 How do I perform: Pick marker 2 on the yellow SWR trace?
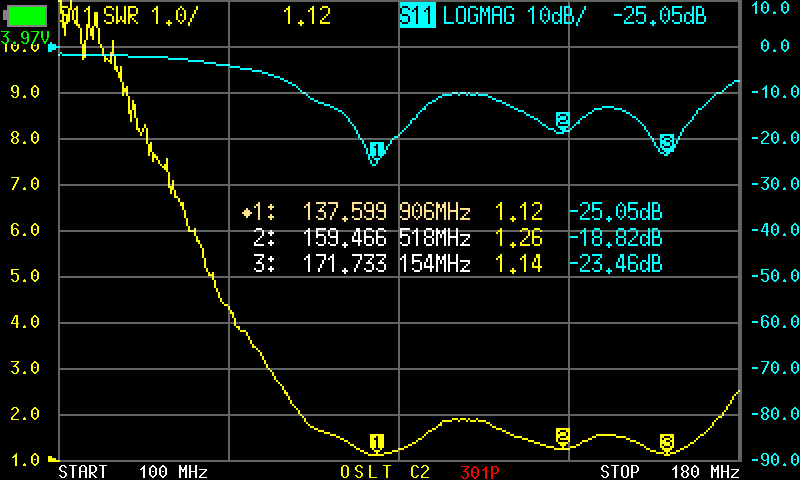563,436
